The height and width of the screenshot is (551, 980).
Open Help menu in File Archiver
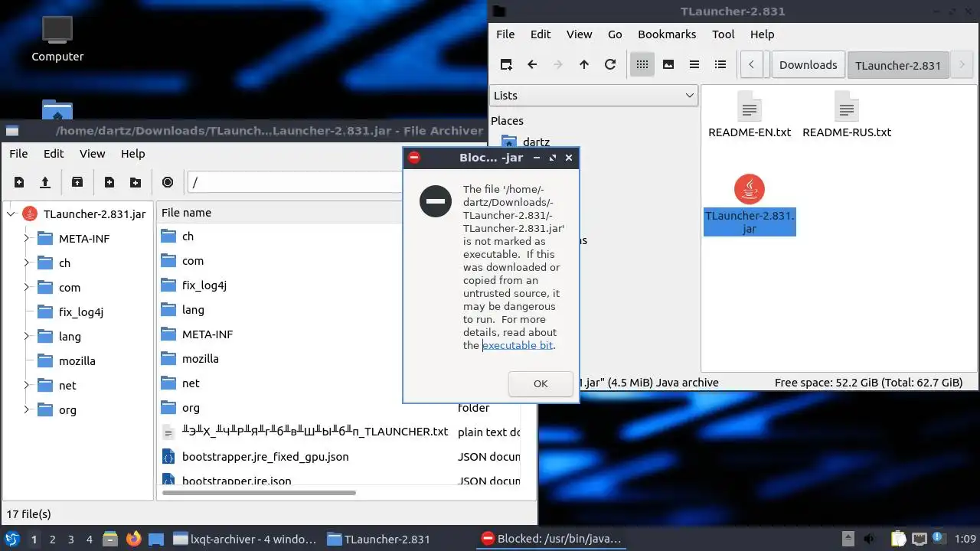click(133, 154)
